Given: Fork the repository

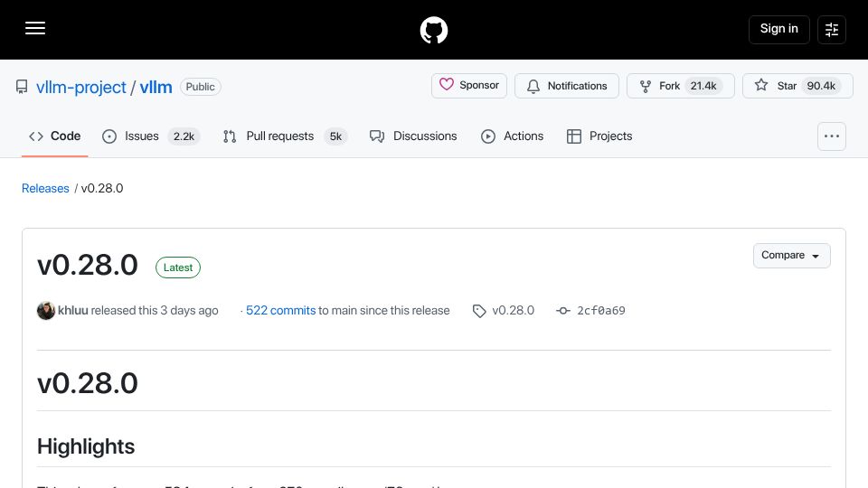Looking at the screenshot, I should click(680, 86).
